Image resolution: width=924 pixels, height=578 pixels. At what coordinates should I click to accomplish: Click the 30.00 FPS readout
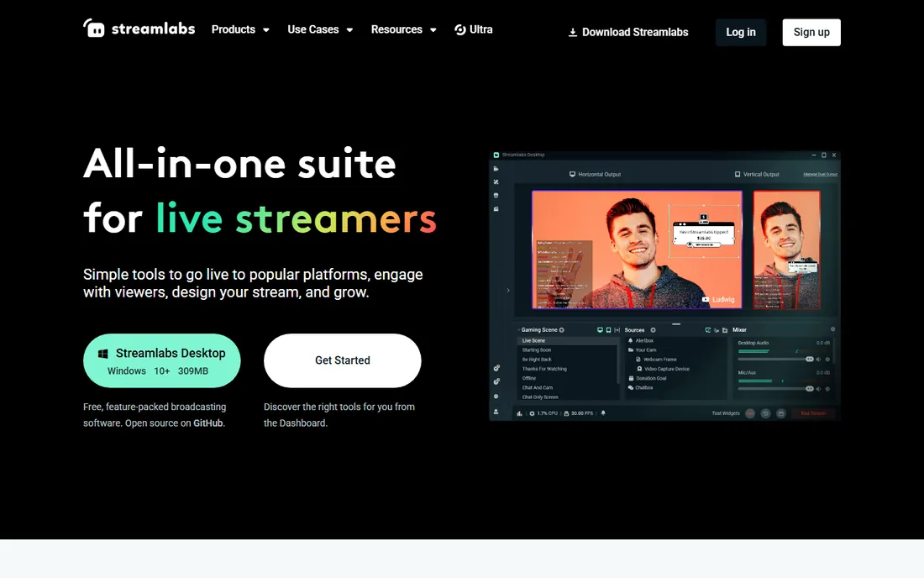[x=578, y=413]
